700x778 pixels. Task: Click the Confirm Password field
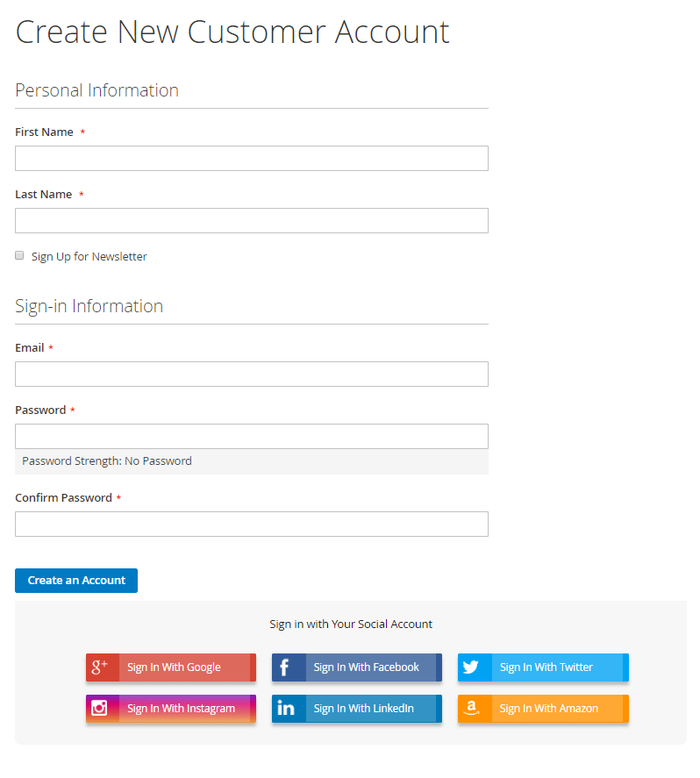pyautogui.click(x=252, y=524)
